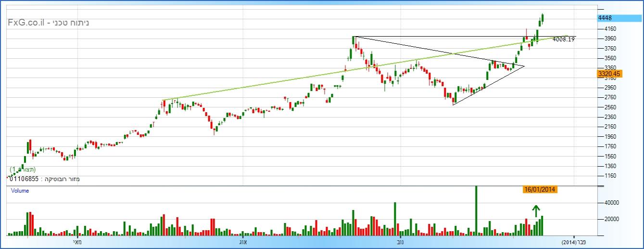Click the נוב month label on the time axis
Image resolution: width=644 pixels, height=249 pixels.
coord(400,242)
